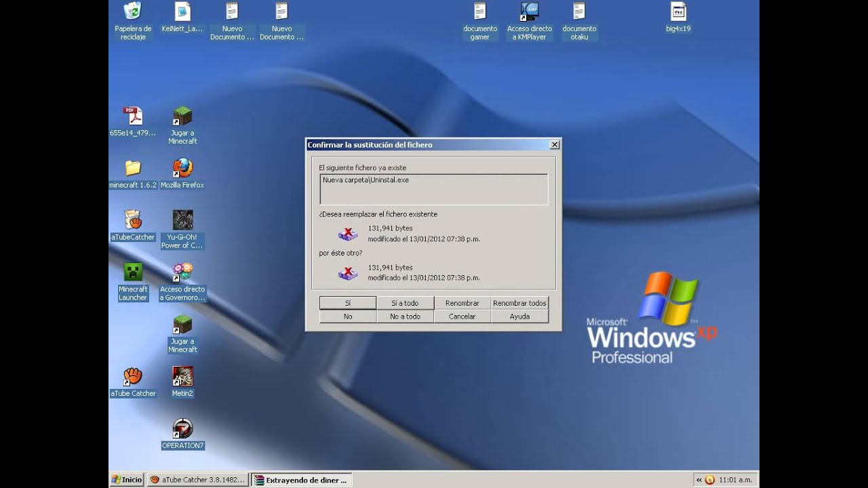Decline replacement with the No button
Viewport: 868px width, 488px height.
click(x=348, y=317)
